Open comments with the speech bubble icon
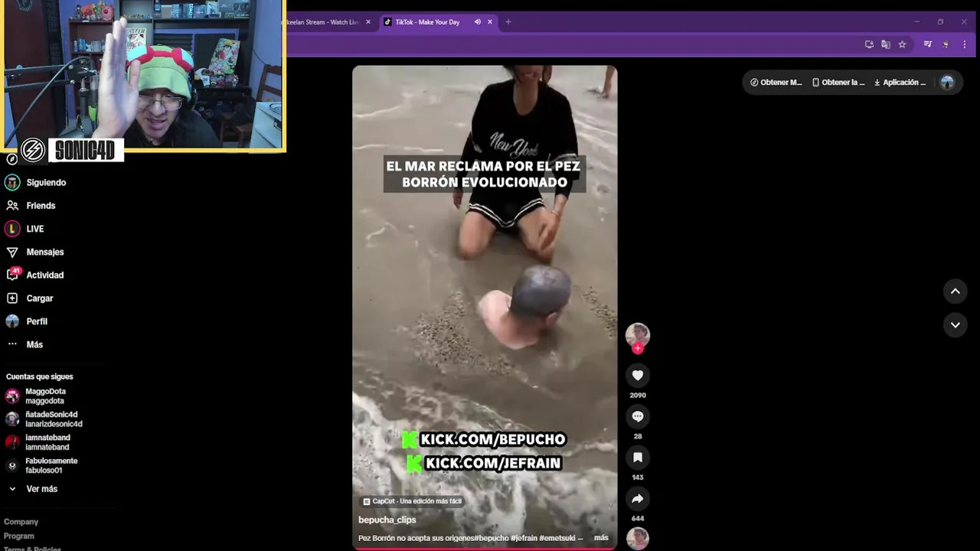980x551 pixels. point(637,416)
